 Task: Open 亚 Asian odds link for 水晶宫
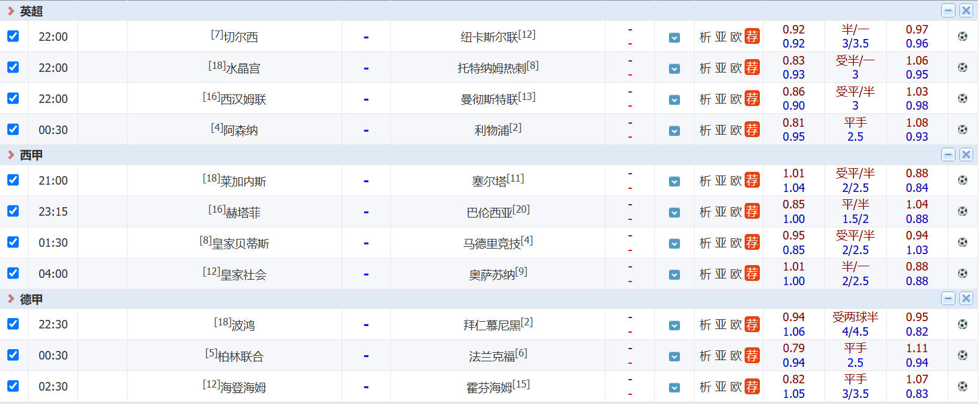coord(721,68)
